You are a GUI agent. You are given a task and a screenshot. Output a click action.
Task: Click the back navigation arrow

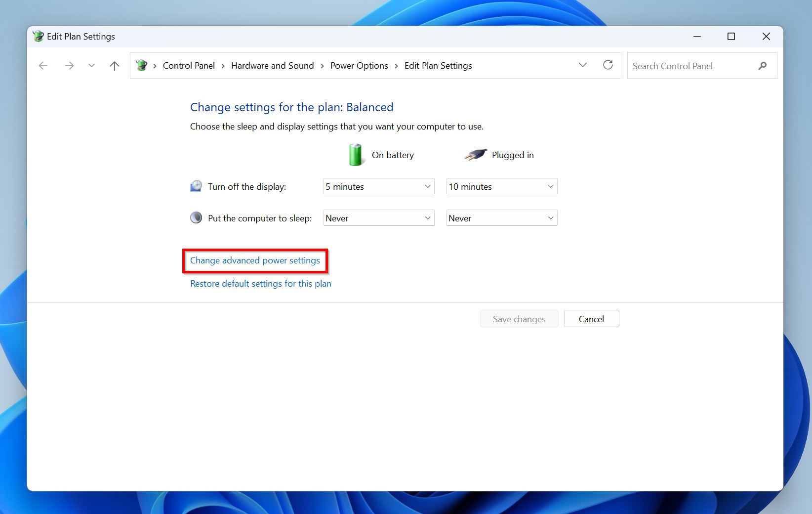(x=43, y=66)
